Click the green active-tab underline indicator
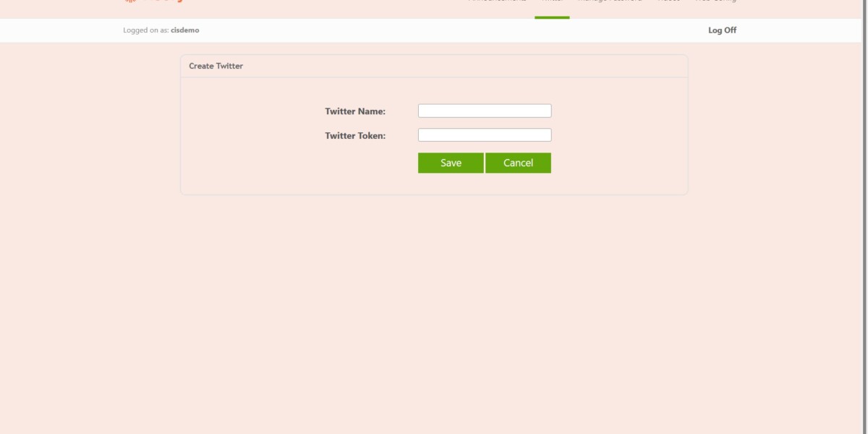The image size is (868, 434). click(x=552, y=17)
